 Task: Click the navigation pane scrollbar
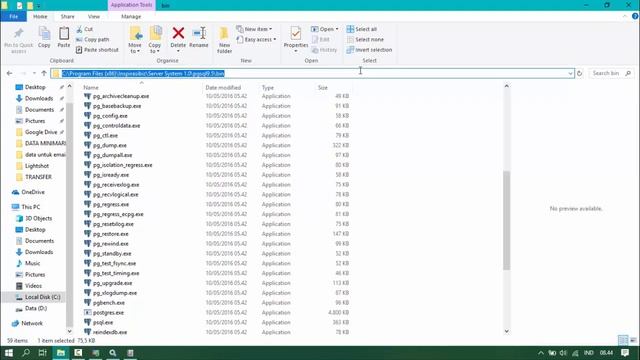(69, 216)
